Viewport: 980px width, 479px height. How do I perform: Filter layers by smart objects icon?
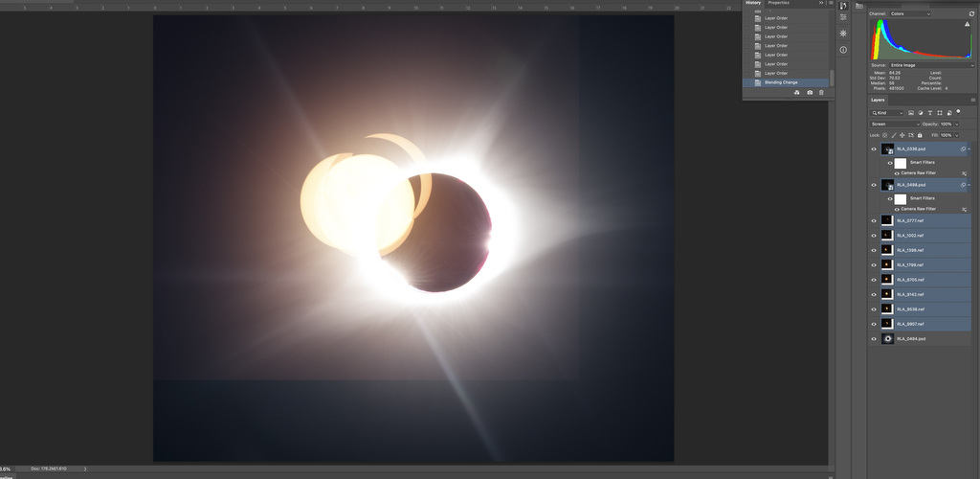click(x=949, y=113)
